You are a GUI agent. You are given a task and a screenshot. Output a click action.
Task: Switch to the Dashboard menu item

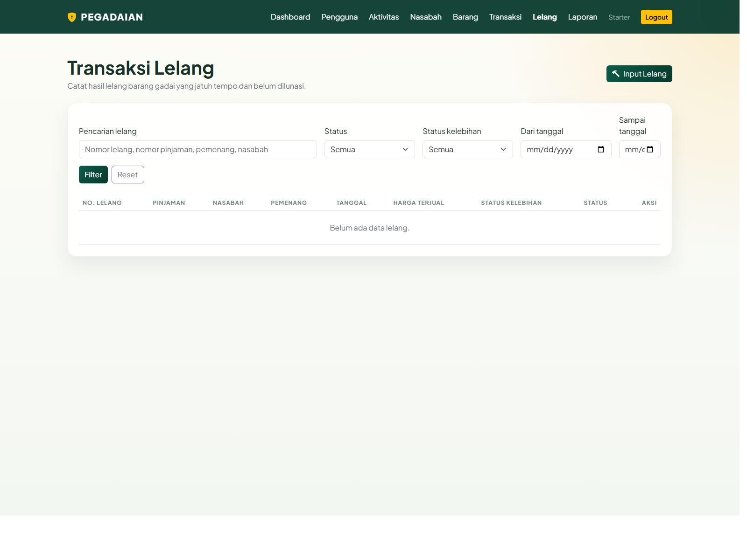tap(290, 17)
